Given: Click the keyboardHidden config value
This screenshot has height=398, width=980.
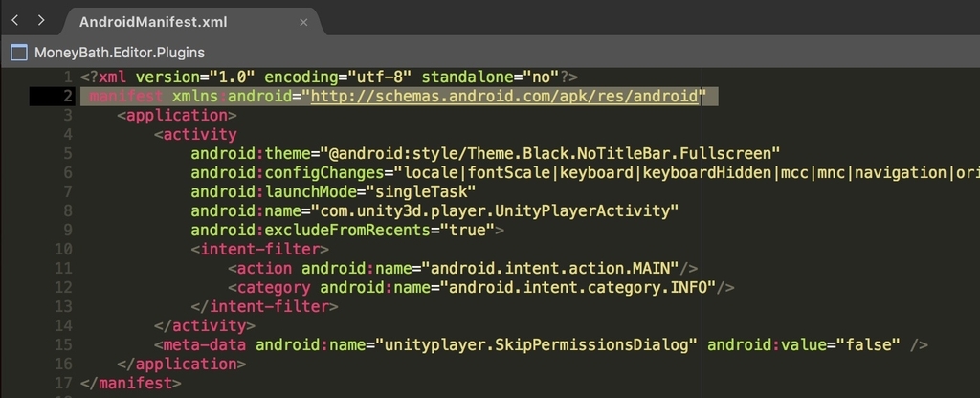Looking at the screenshot, I should pyautogui.click(x=706, y=173).
